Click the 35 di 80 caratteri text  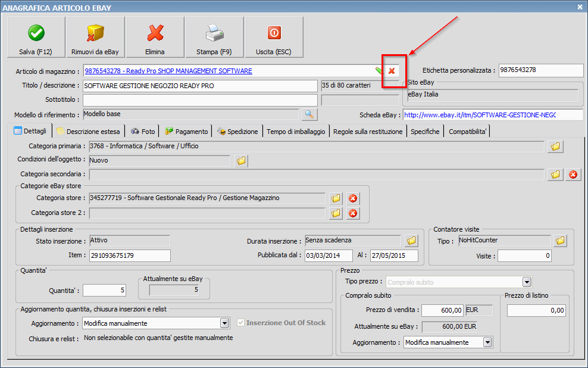point(346,85)
